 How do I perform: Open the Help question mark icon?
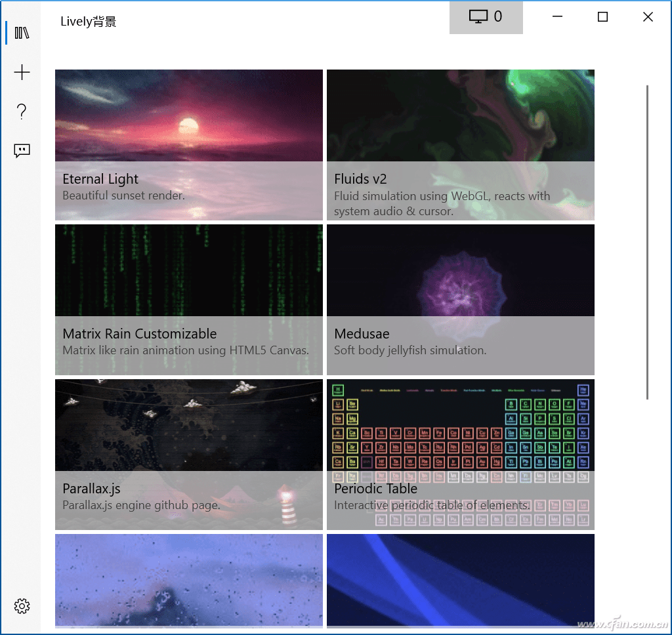22,112
